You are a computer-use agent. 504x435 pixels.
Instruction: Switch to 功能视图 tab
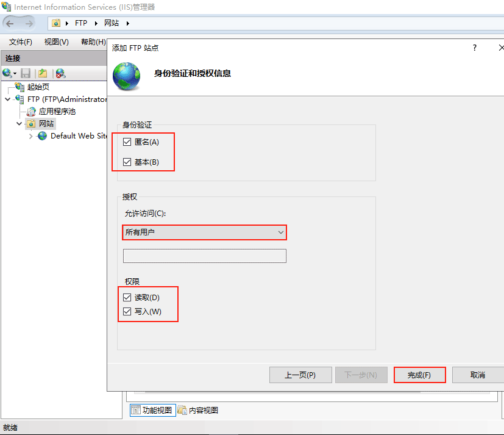(x=153, y=410)
